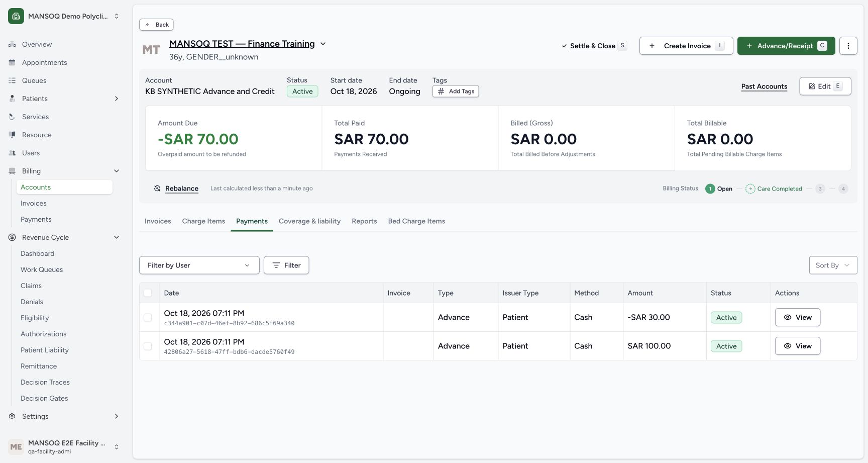Click the MT patient avatar
Viewport: 868px width, 463px height.
[151, 50]
